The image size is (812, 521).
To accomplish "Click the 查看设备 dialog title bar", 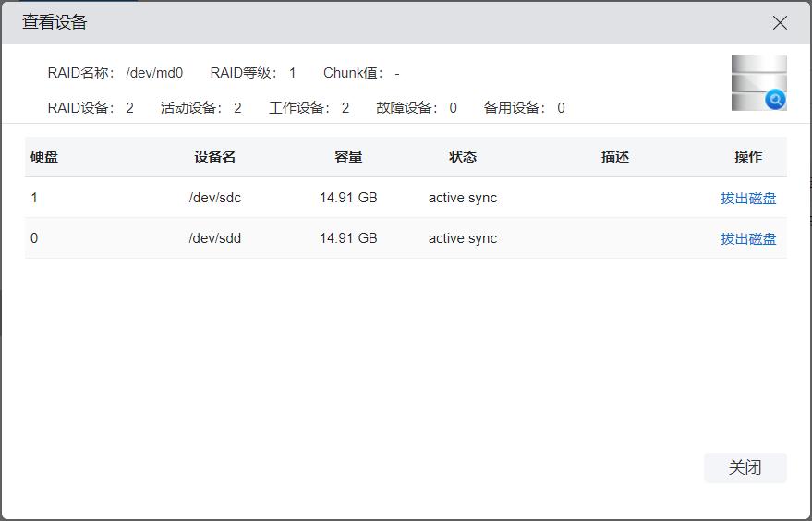I will [x=370, y=23].
